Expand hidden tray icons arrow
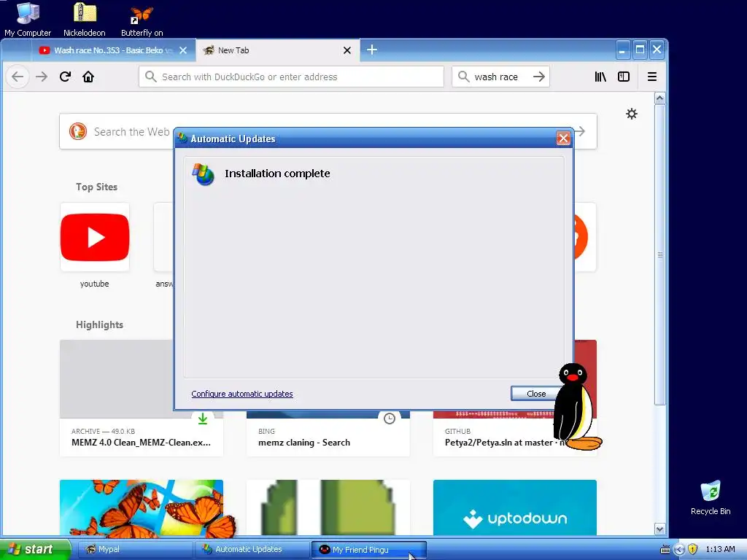The width and height of the screenshot is (747, 560). pyautogui.click(x=679, y=550)
